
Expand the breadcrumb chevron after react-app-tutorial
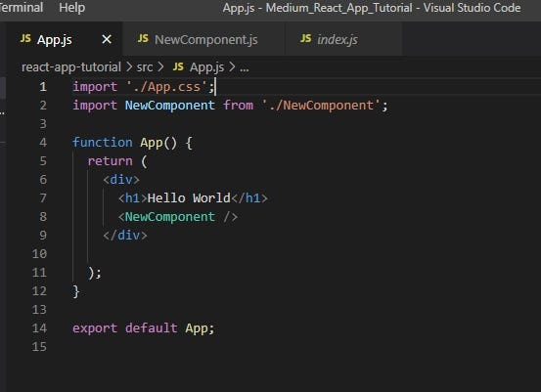pyautogui.click(x=129, y=66)
